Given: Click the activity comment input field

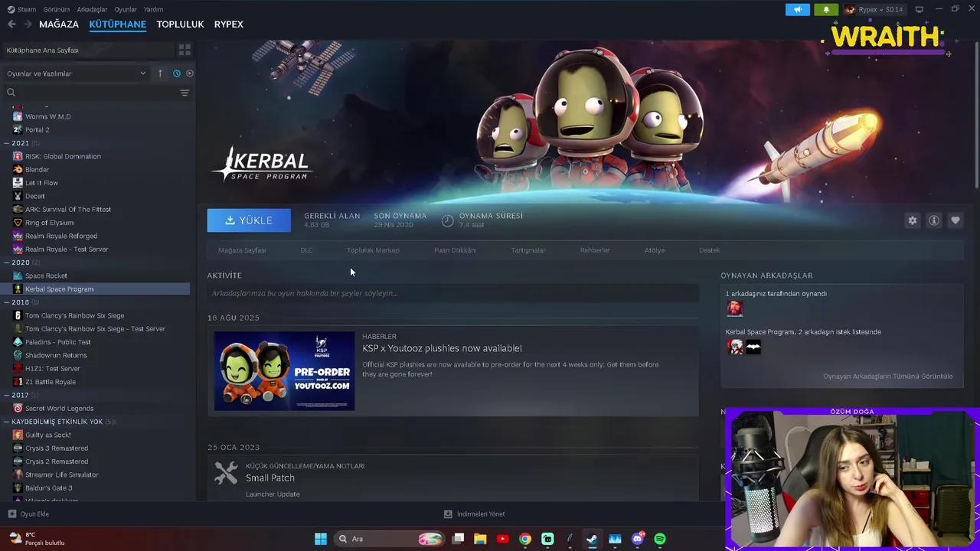Looking at the screenshot, I should (x=452, y=293).
